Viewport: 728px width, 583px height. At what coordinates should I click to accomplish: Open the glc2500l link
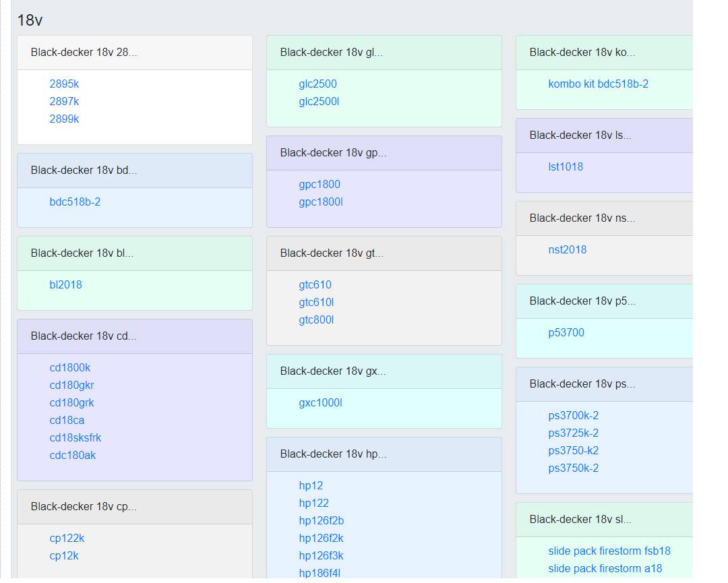(x=319, y=102)
